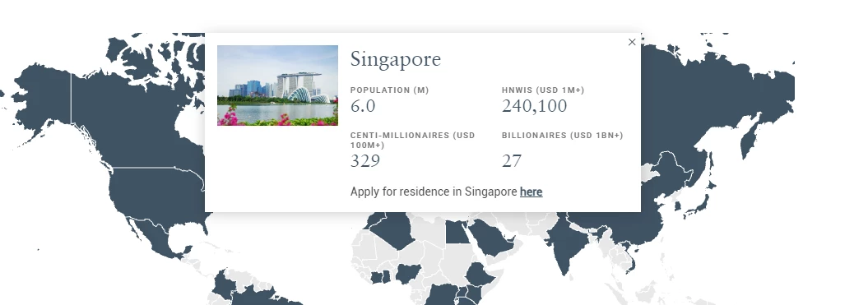Select the United States on the map
The image size is (868, 305).
(155, 194)
